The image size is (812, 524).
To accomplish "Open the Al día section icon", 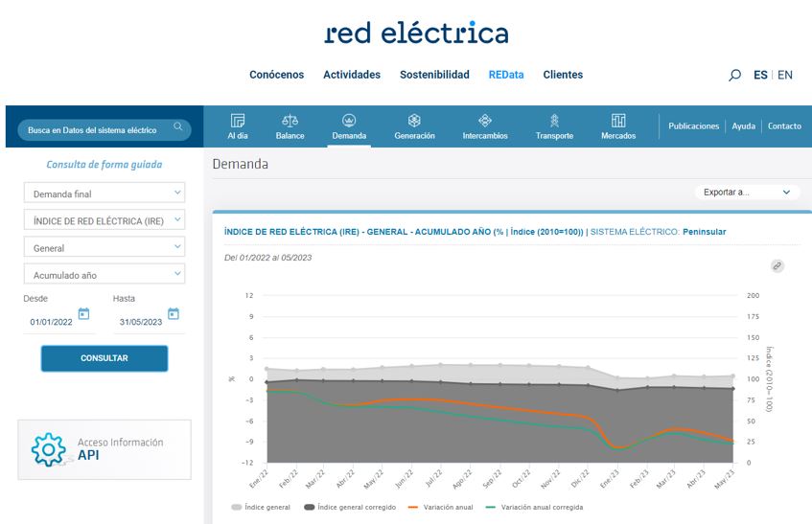I will click(x=238, y=121).
